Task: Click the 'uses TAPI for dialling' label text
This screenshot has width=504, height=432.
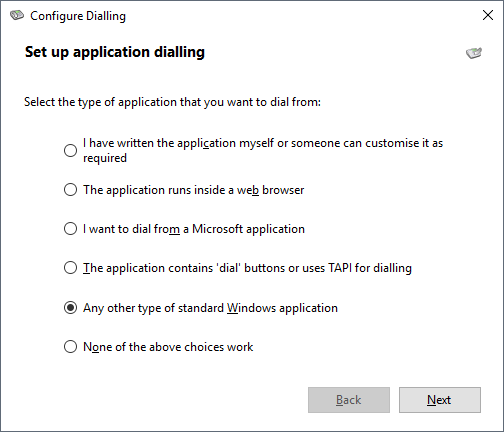Action: [247, 268]
